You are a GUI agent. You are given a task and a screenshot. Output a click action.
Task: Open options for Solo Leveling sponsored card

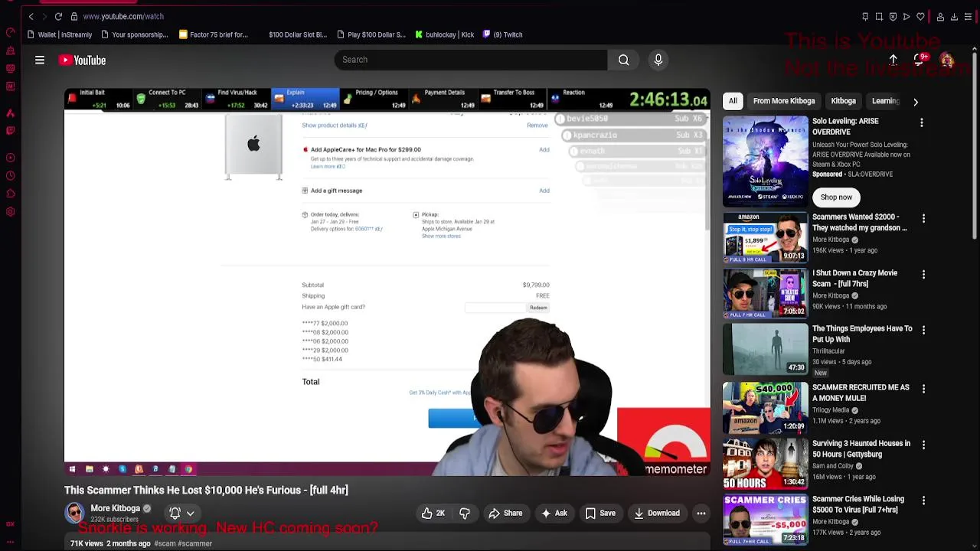921,122
